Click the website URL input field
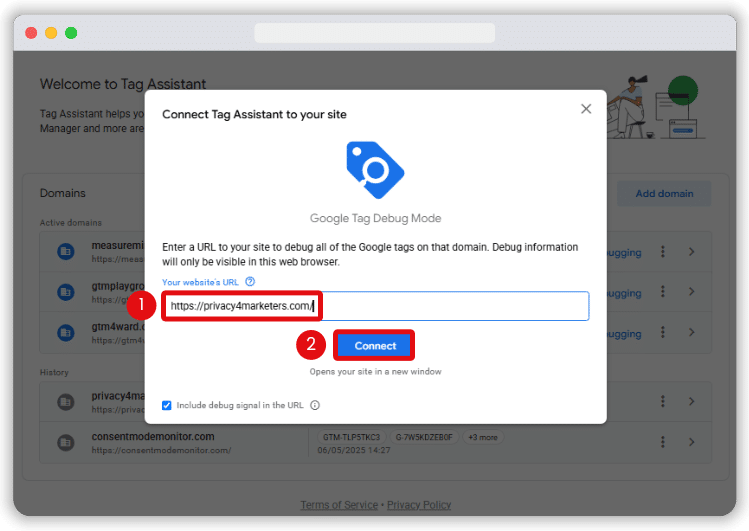Screen dimensions: 749x531 tap(375, 306)
